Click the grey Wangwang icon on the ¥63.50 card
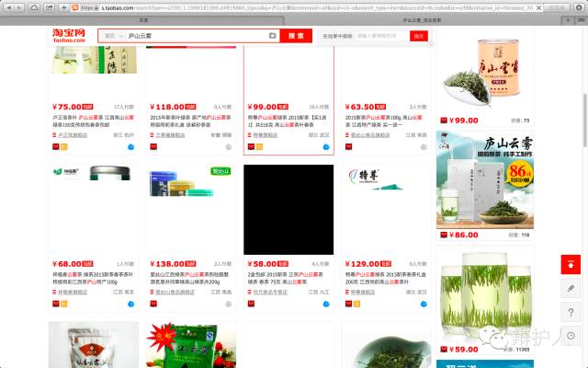Viewport: 588px width, 368px height. (424, 147)
